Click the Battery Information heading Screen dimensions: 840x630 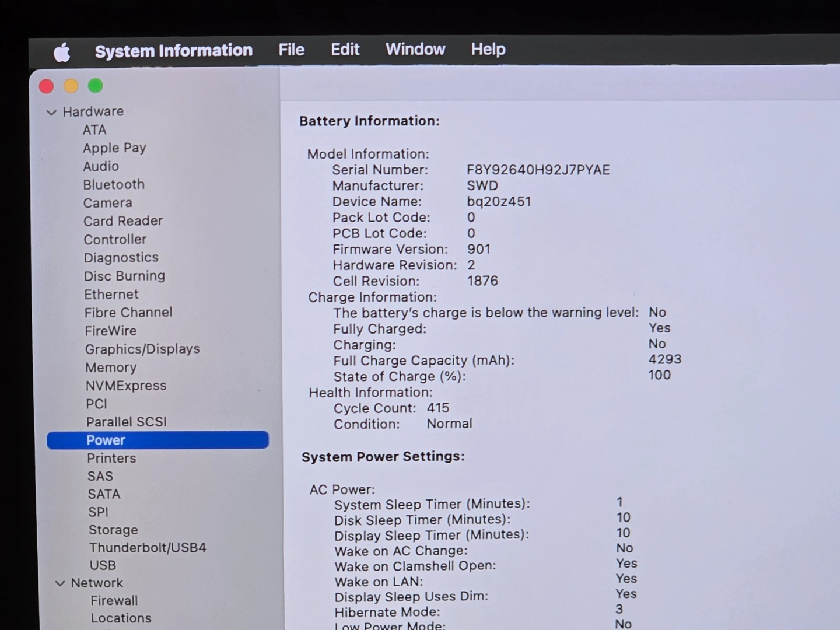[369, 121]
